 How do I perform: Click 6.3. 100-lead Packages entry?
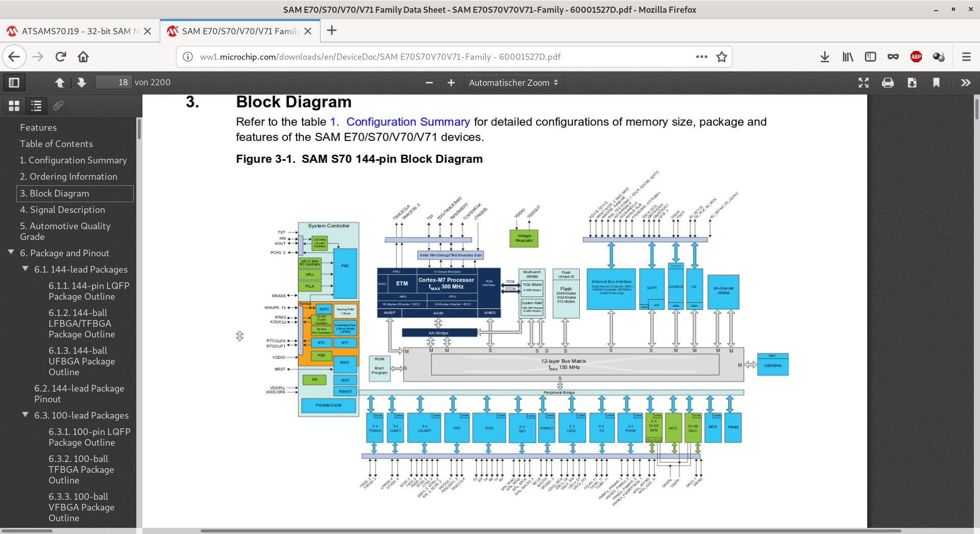[x=81, y=416]
